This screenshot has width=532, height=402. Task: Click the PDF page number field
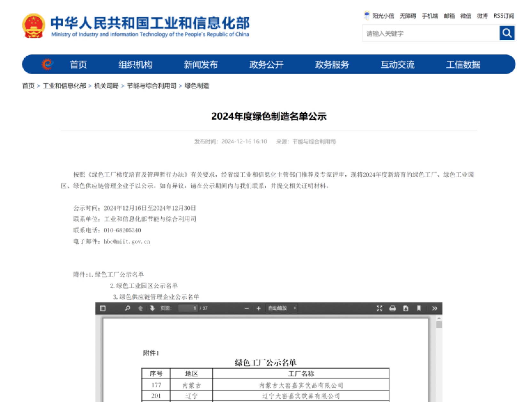pyautogui.click(x=188, y=308)
